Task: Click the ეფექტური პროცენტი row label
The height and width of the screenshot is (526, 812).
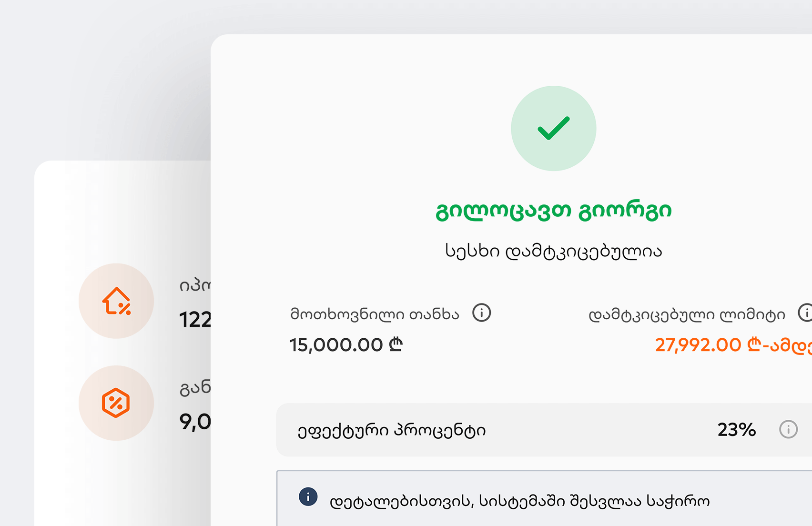Action: (392, 430)
